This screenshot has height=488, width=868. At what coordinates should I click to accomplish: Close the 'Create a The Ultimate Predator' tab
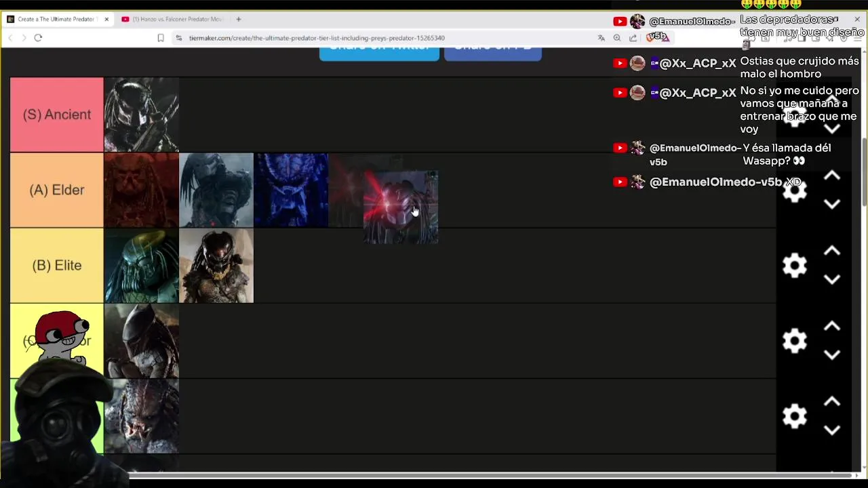click(106, 19)
